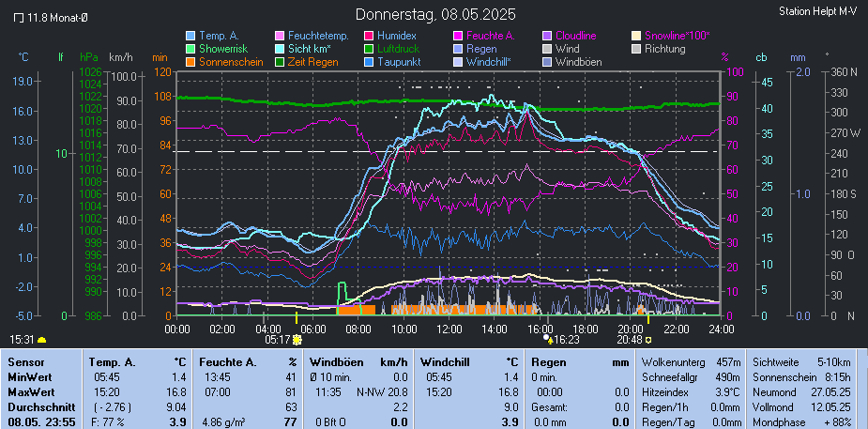Image resolution: width=868 pixels, height=429 pixels.
Task: Click the °C axis unit label
Action: pyautogui.click(x=23, y=56)
